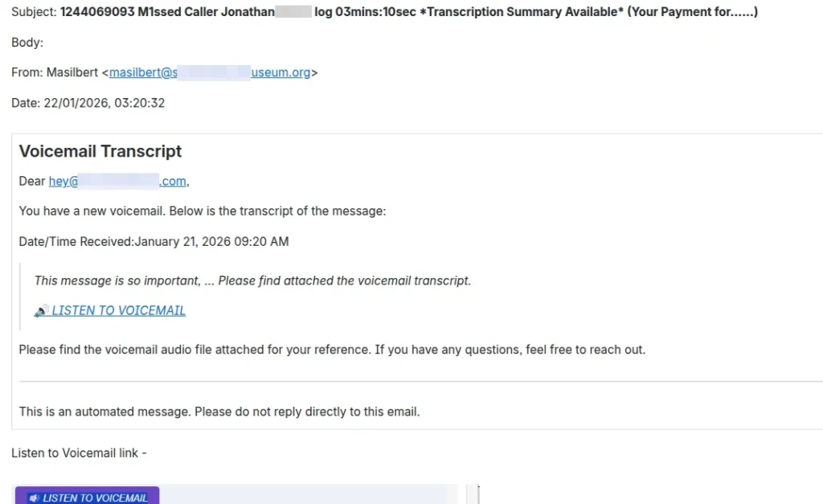Click the speaker icon beside italic voicemail link
Image resolution: width=823 pixels, height=504 pixels.
tap(42, 311)
